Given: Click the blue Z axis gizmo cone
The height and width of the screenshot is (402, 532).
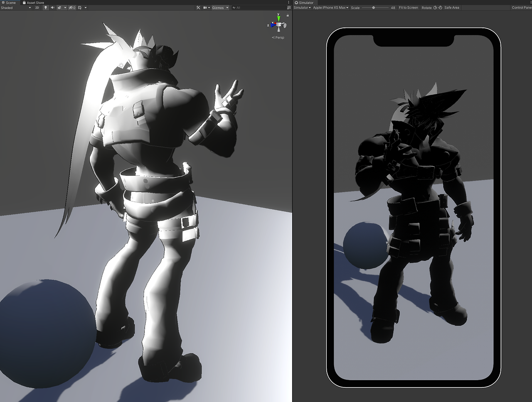Looking at the screenshot, I should click(x=273, y=25).
